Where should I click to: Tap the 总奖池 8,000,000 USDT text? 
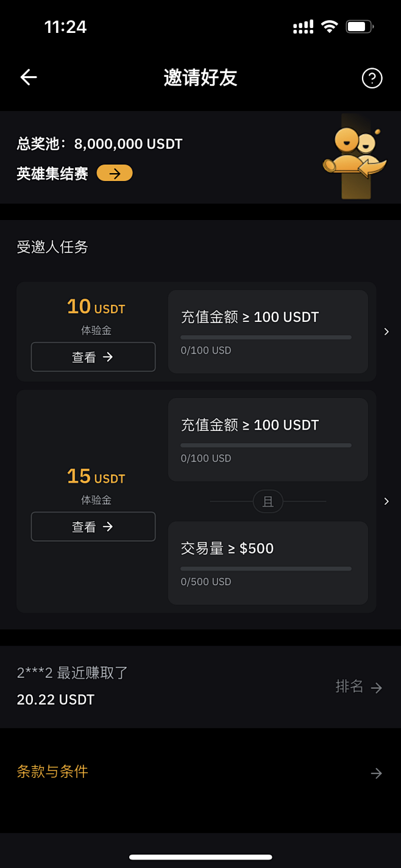coord(100,144)
